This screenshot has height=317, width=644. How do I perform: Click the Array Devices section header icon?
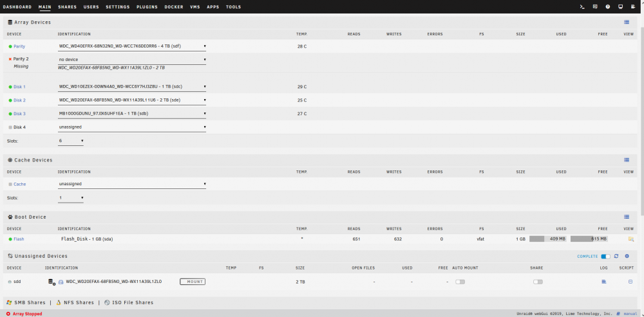pos(10,22)
